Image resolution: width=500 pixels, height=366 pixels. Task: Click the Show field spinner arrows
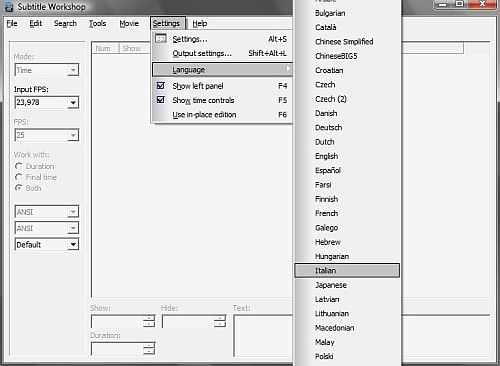(x=149, y=321)
